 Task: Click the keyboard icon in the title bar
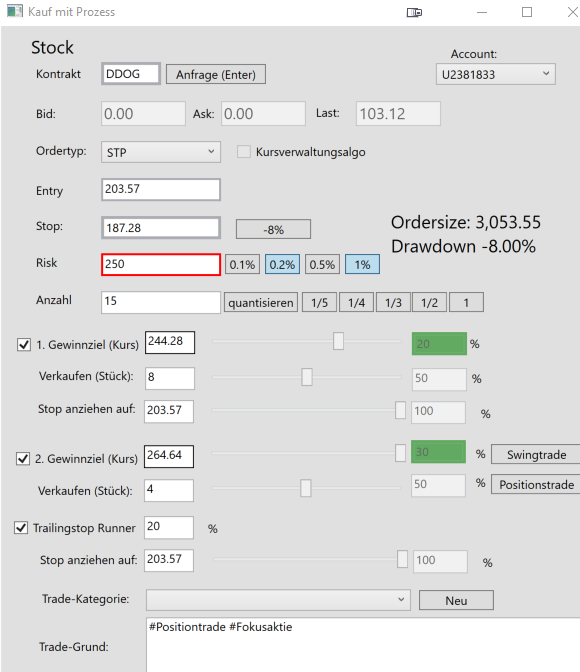pos(414,12)
